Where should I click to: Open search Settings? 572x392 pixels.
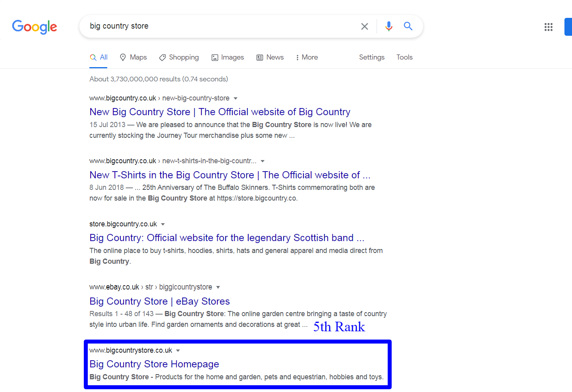372,57
